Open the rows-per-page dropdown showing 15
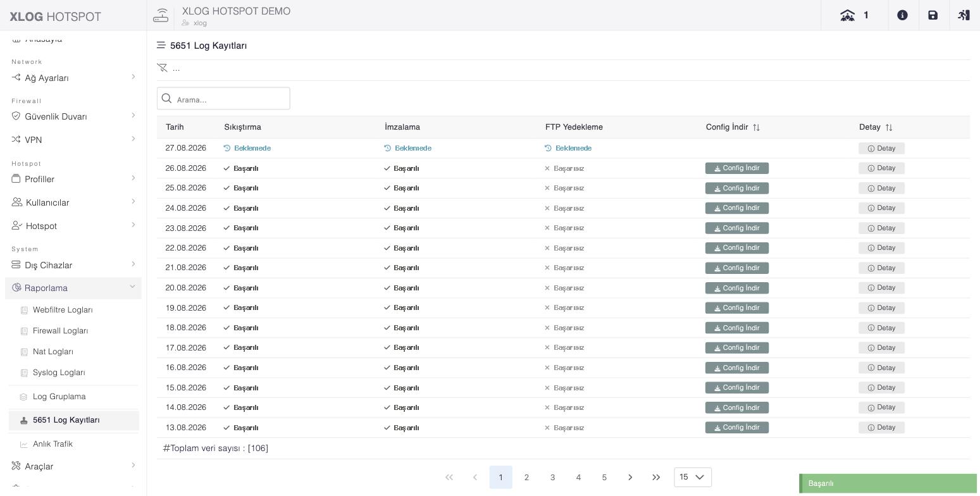980x496 pixels. pos(693,477)
